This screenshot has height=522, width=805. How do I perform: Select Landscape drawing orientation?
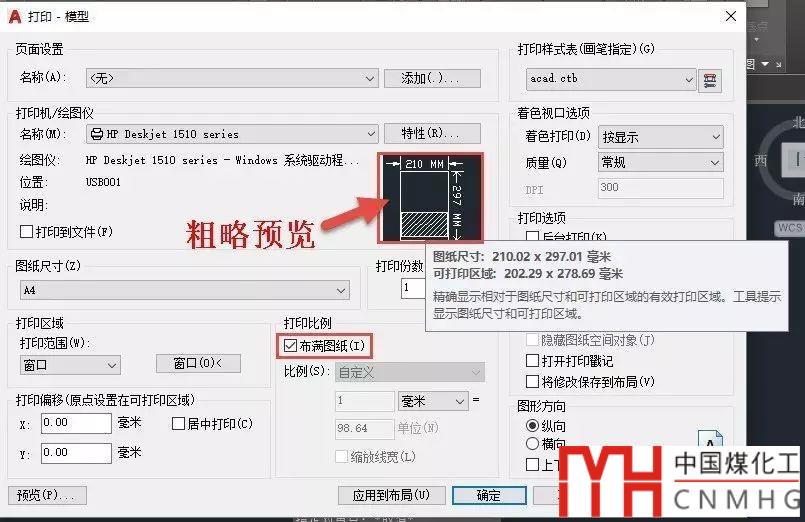click(x=532, y=443)
